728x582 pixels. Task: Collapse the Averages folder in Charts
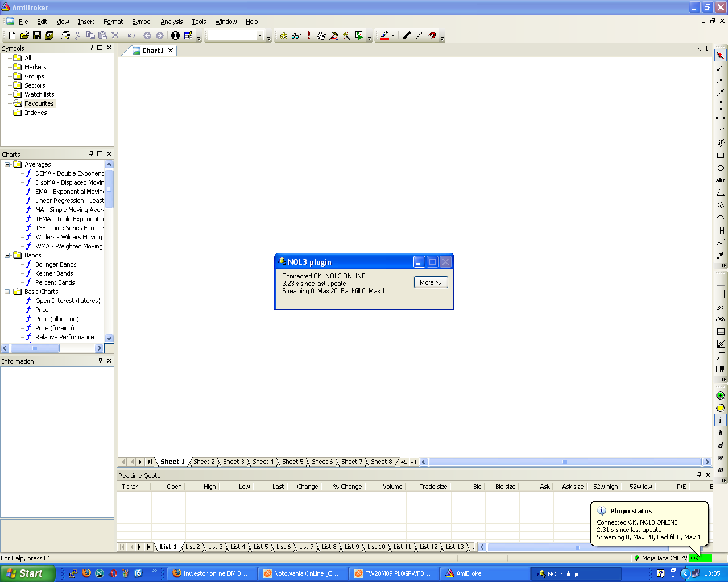tap(7, 164)
